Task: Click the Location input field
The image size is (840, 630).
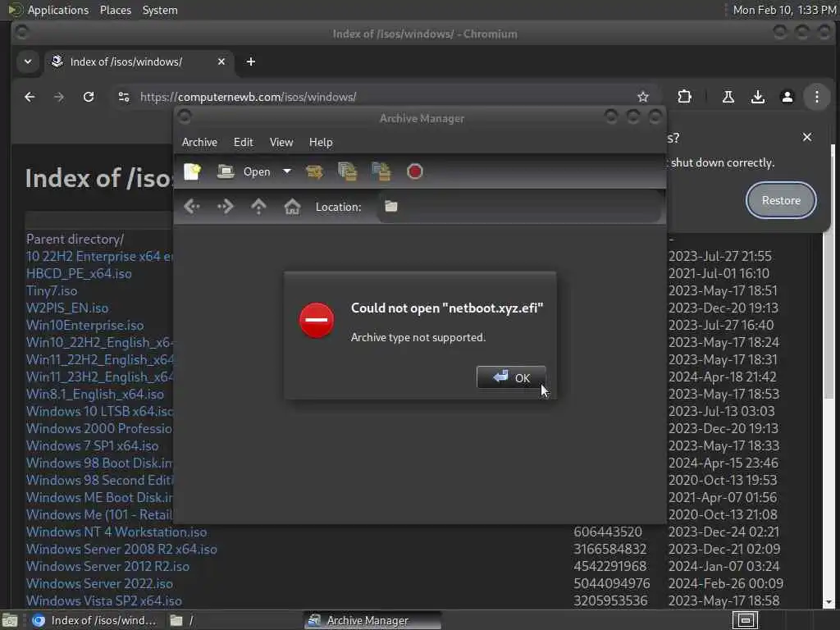Action: pos(518,207)
